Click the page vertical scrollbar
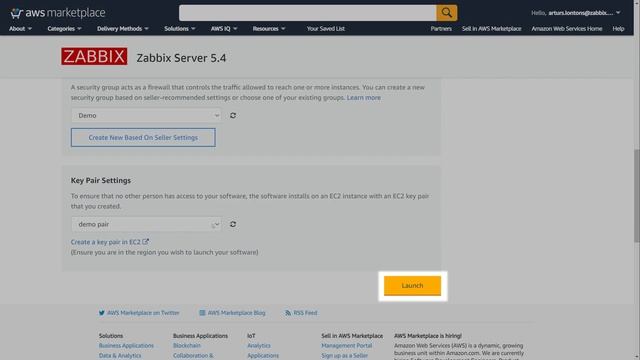The height and width of the screenshot is (360, 640). pyautogui.click(x=636, y=196)
